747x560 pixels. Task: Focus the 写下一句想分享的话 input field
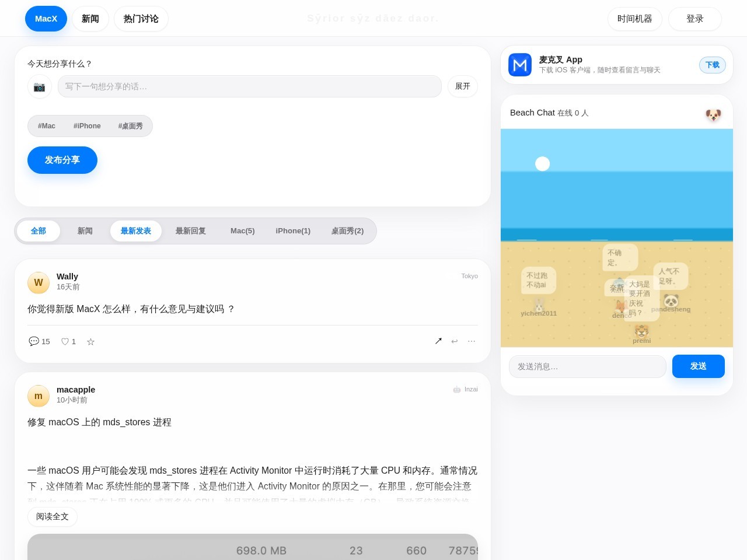(250, 86)
